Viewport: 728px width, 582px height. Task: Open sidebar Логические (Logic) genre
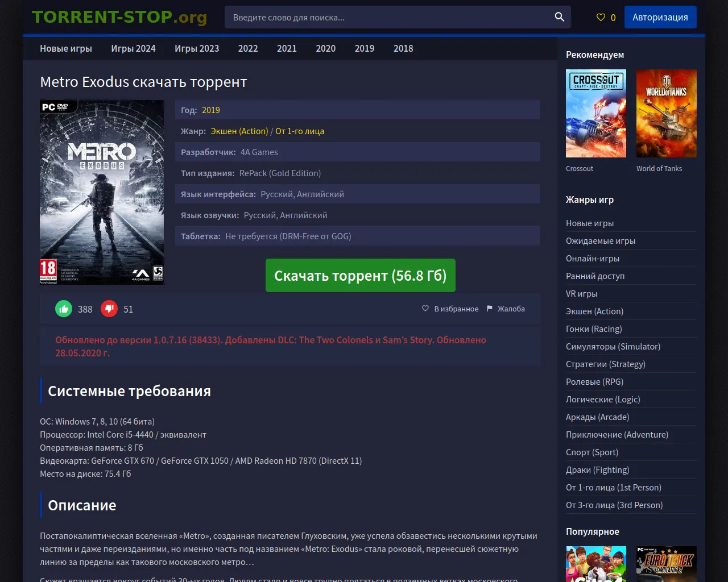pos(603,399)
